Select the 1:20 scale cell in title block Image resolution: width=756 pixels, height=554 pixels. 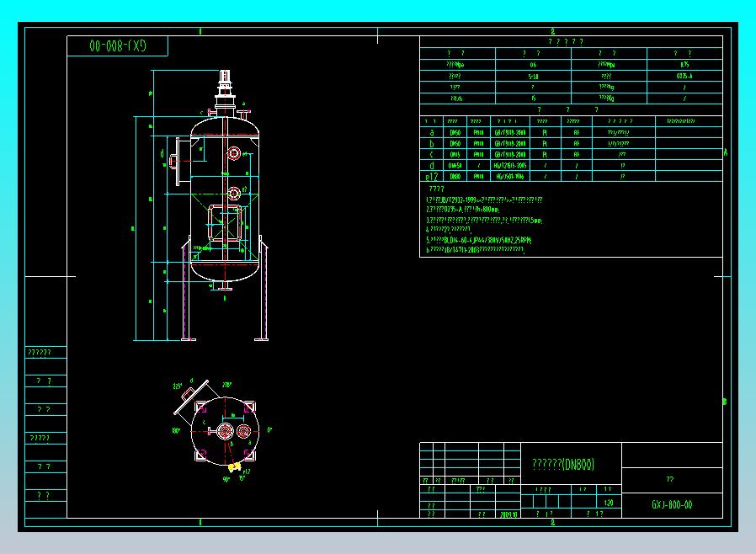[608, 503]
